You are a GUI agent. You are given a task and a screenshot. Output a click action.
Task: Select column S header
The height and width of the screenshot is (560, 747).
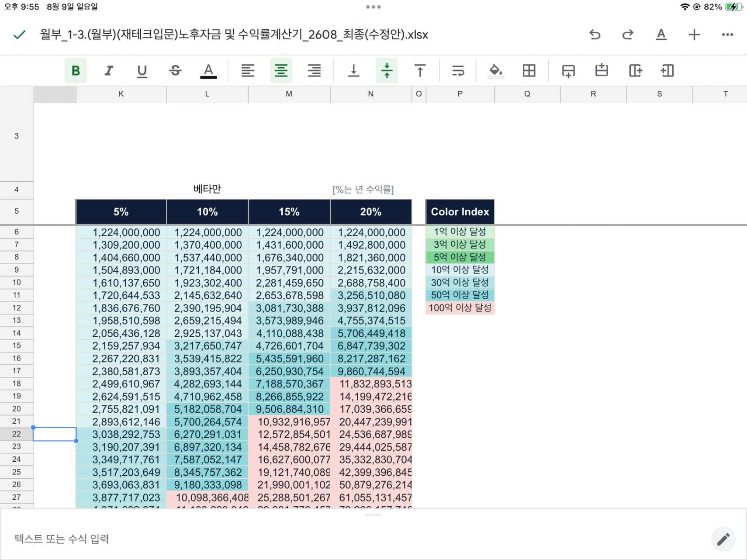[x=659, y=94]
